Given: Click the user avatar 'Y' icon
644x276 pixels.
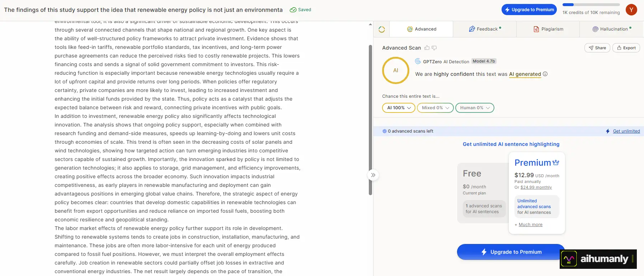Looking at the screenshot, I should pyautogui.click(x=631, y=10).
